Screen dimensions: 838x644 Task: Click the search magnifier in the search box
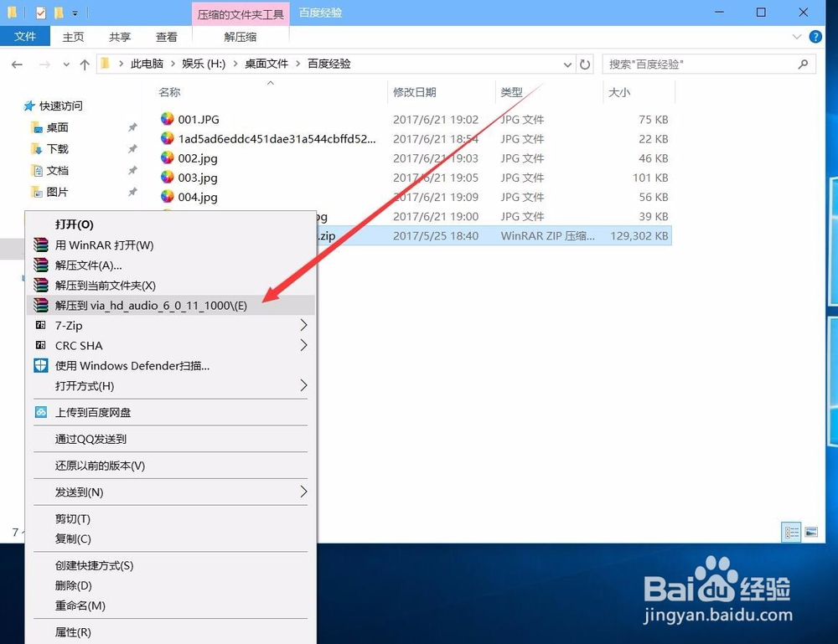click(x=803, y=64)
